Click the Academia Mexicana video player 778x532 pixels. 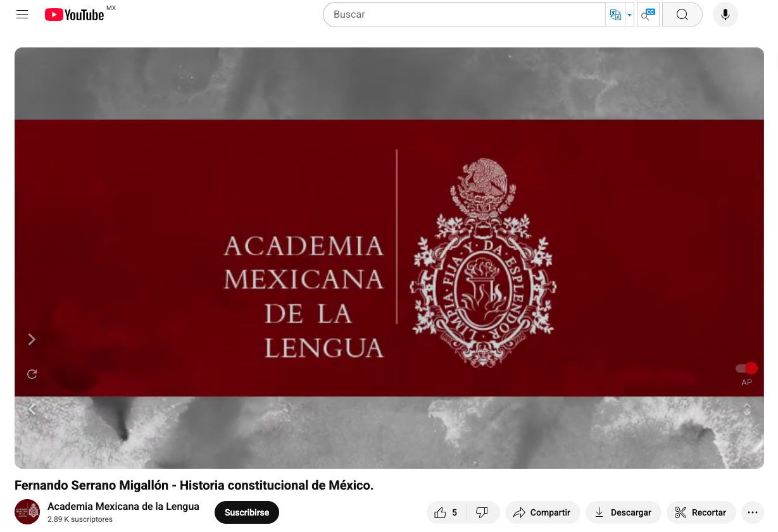(389, 258)
